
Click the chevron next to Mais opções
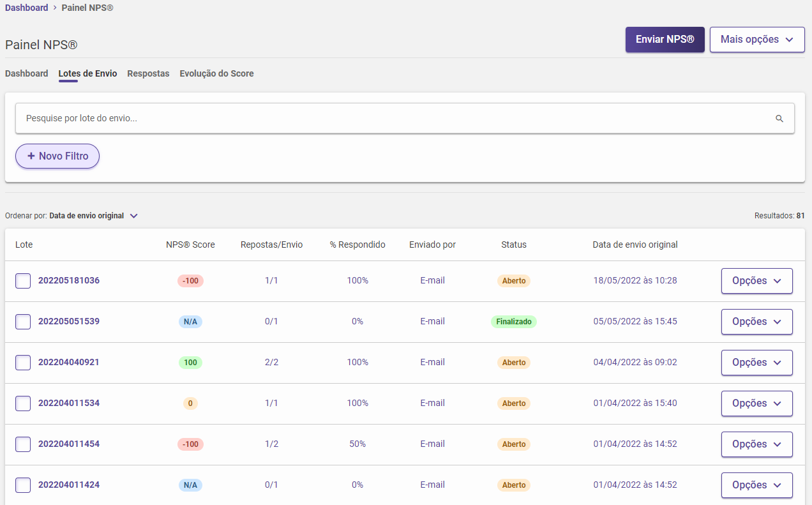[x=790, y=40]
